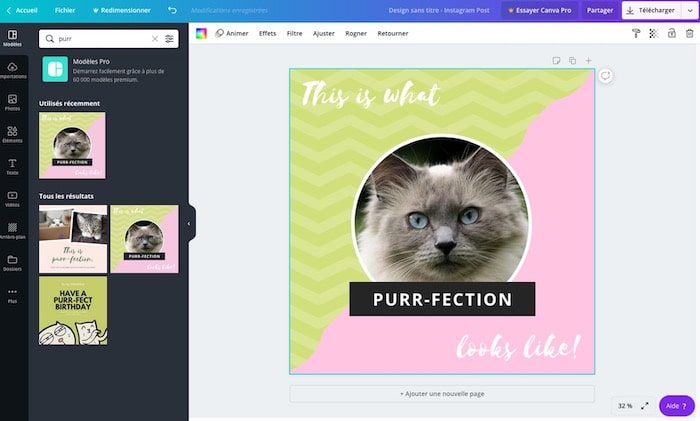Click the undo arrow icon
The image size is (700, 421).
(x=172, y=10)
